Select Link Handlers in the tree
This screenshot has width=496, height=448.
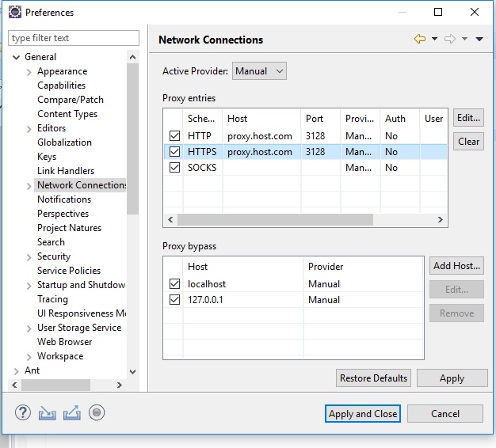[x=66, y=171]
